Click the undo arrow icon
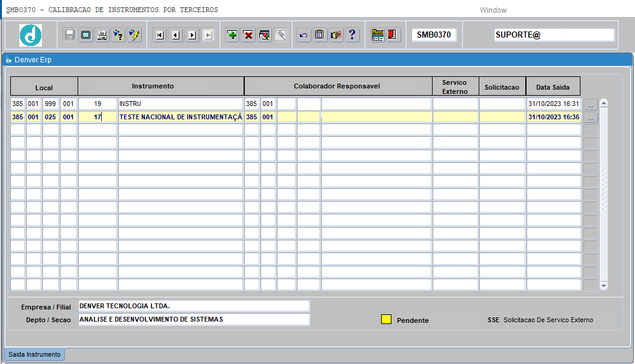This screenshot has height=364, width=635. [x=304, y=35]
